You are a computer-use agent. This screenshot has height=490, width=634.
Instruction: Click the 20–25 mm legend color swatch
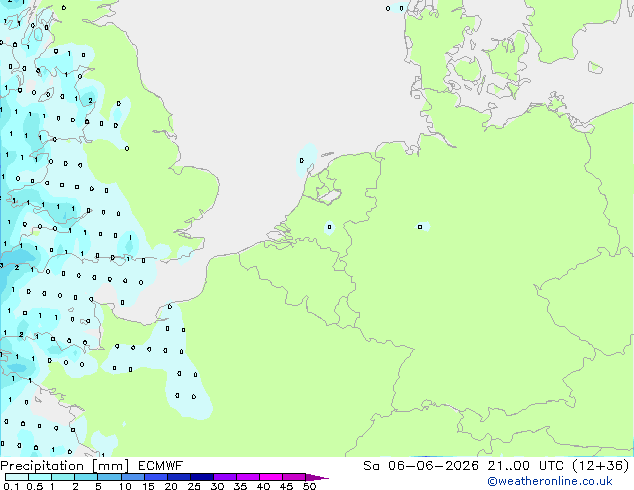point(178,477)
